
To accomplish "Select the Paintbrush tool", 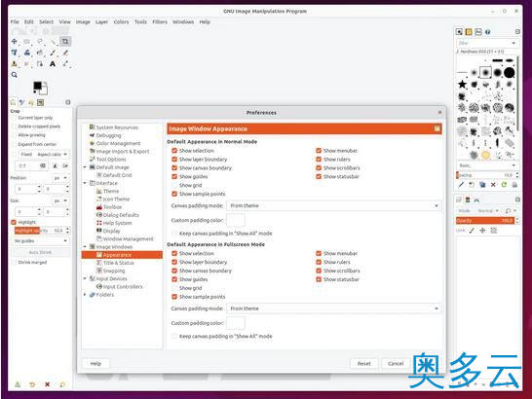I will click(53, 53).
